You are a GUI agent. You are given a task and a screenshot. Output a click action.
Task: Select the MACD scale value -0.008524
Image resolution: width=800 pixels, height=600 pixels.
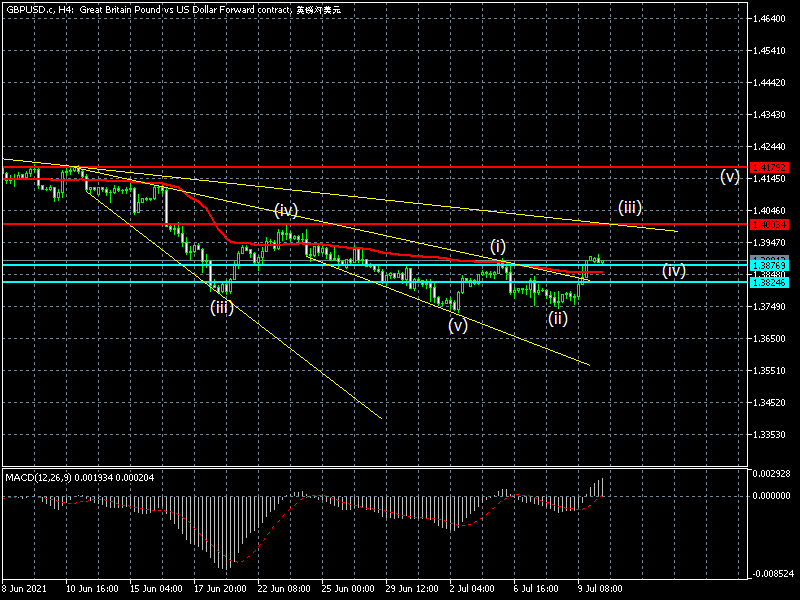(772, 574)
